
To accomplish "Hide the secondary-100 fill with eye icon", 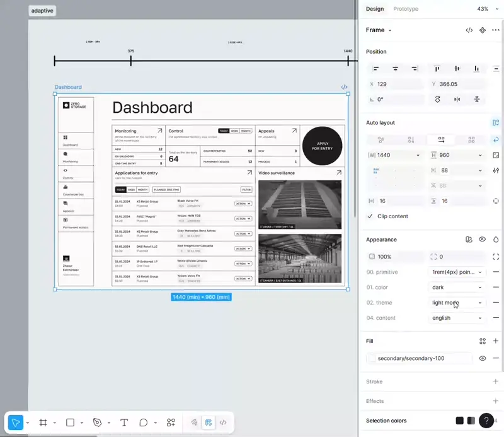I will pos(483,358).
